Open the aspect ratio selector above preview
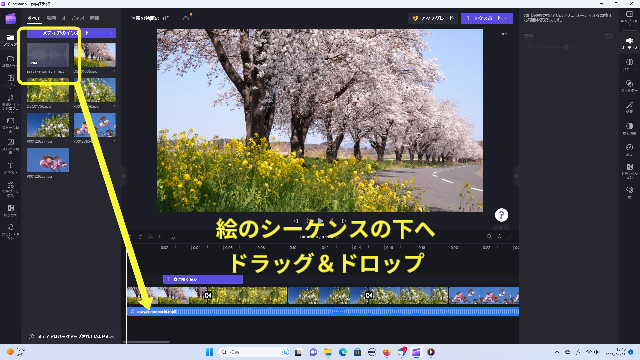 point(505,34)
